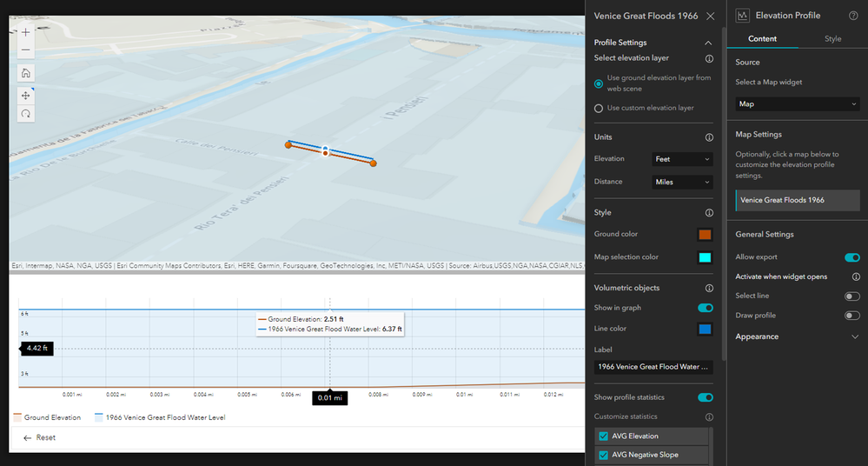Viewport: 868px width, 466px height.
Task: Open Distance units Miles dropdown
Action: pyautogui.click(x=682, y=182)
